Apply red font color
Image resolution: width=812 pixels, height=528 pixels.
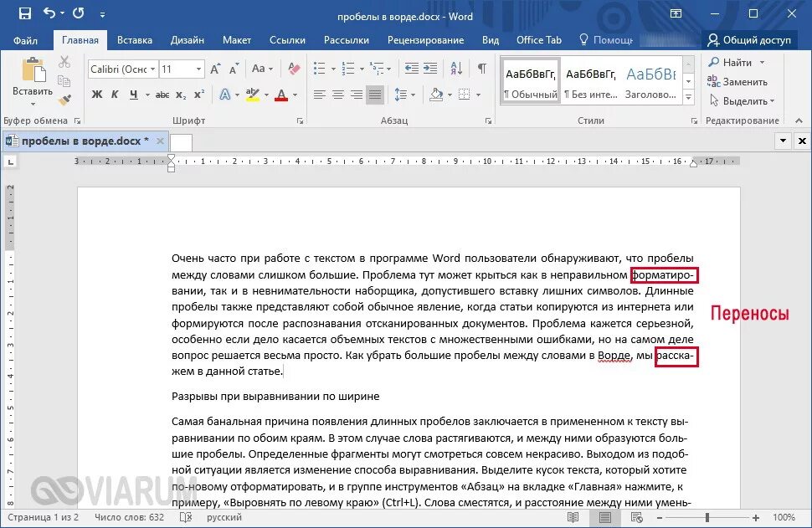(281, 95)
